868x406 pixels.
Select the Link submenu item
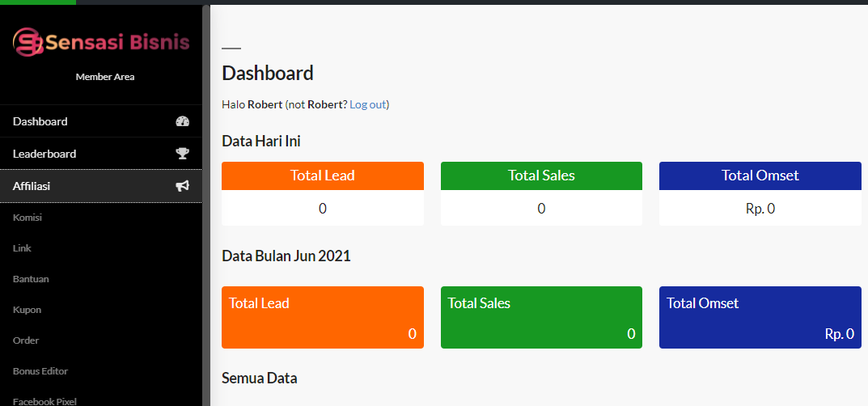click(22, 248)
